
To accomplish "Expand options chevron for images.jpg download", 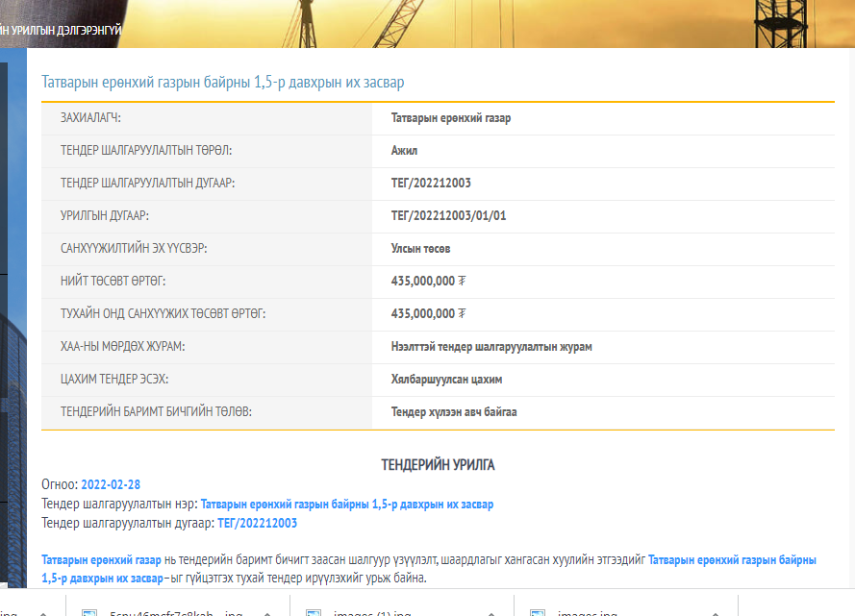I will 713,611.
